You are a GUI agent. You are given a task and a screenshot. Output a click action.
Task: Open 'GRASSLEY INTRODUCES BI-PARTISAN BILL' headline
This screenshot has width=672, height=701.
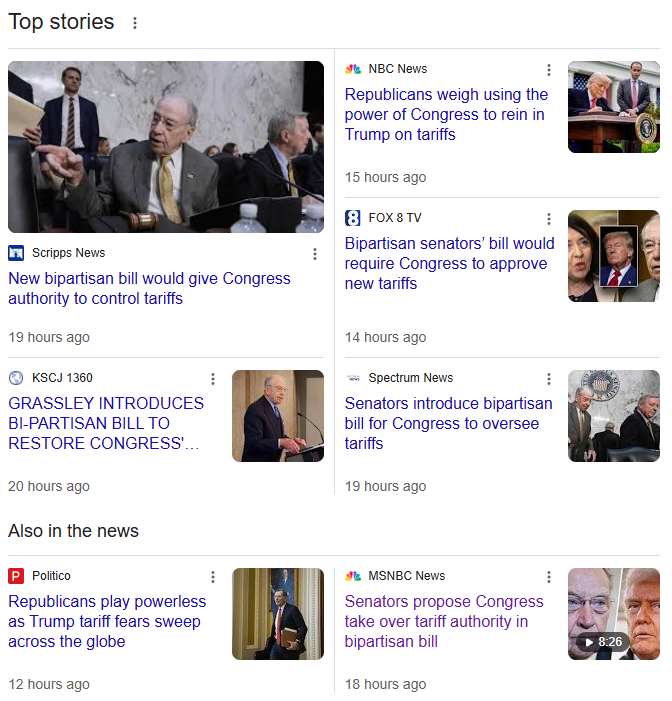click(106, 423)
